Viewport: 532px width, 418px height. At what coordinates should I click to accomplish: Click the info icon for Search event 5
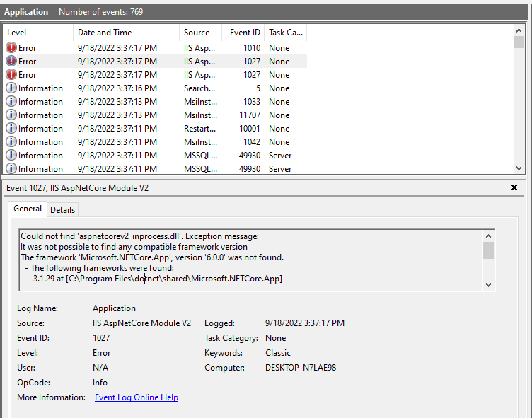[11, 88]
